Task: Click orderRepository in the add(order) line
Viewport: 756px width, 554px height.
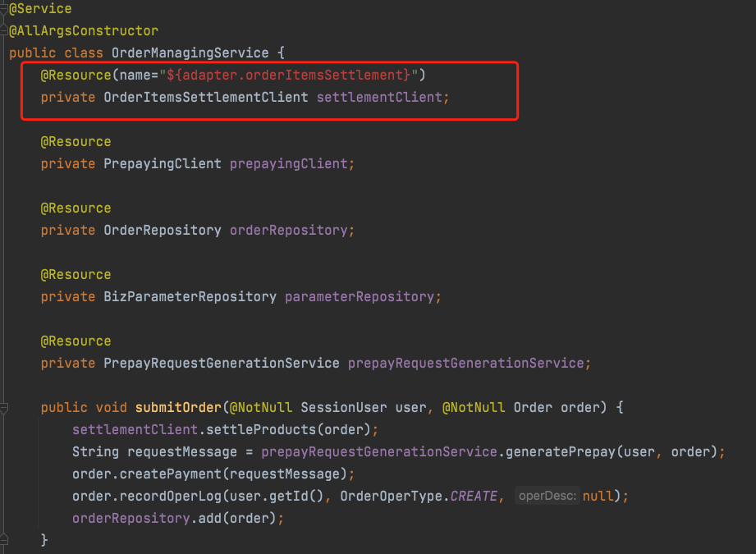Action: 131,519
